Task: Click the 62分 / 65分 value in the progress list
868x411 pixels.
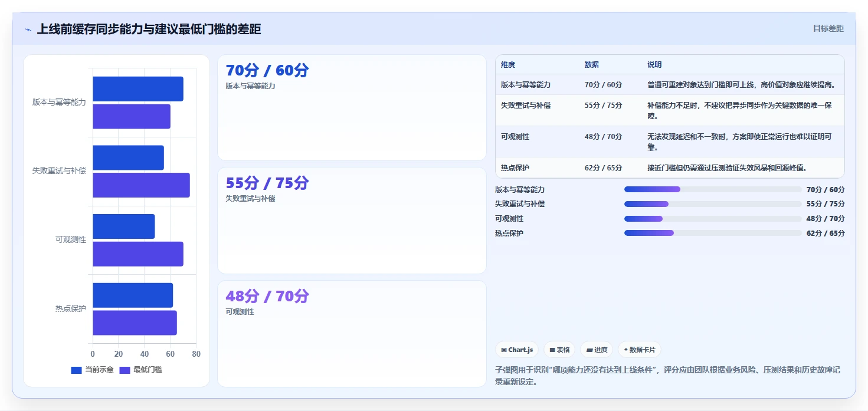Action: tap(826, 234)
